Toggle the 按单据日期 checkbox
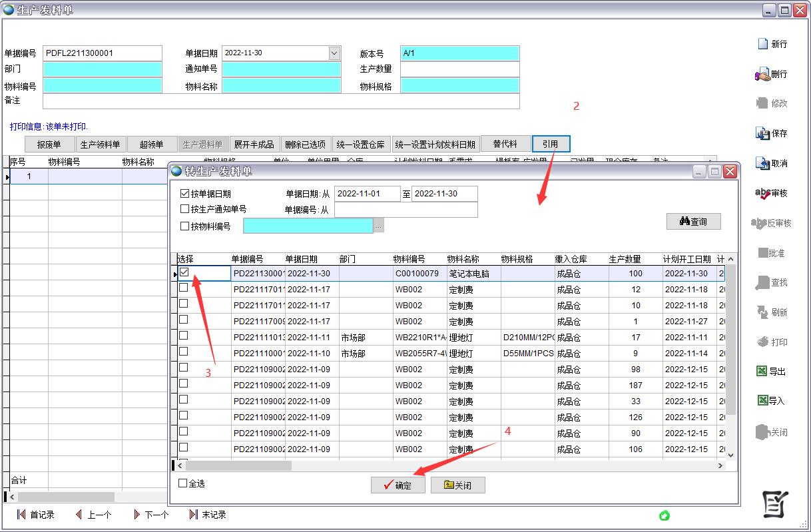 point(185,194)
